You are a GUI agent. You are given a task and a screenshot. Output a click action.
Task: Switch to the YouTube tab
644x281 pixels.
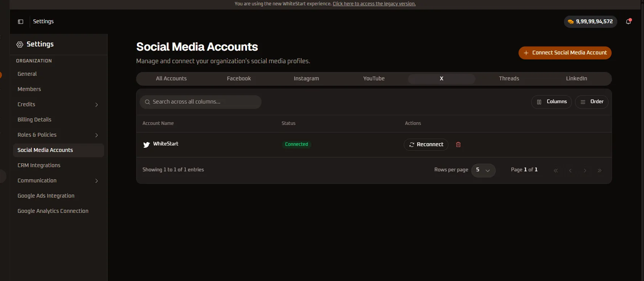(x=374, y=78)
